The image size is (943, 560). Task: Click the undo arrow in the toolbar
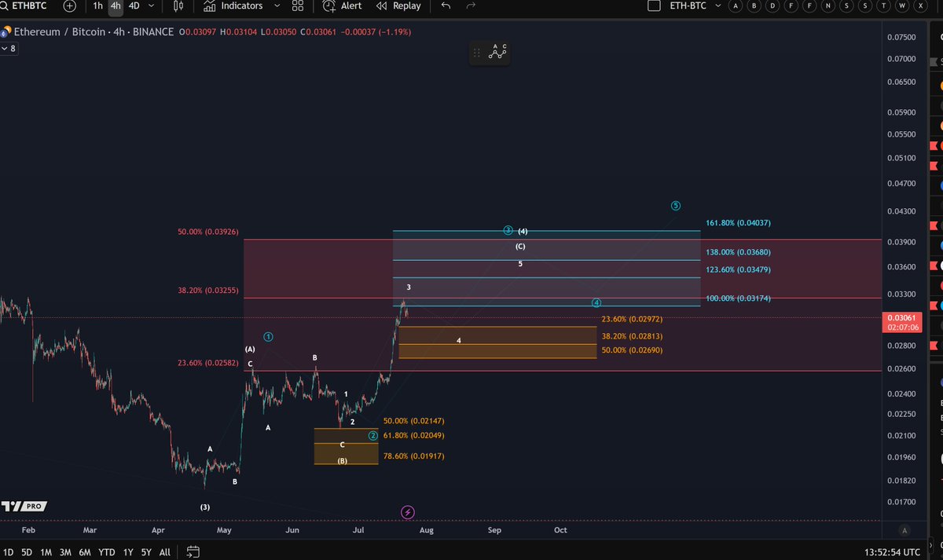pos(445,6)
